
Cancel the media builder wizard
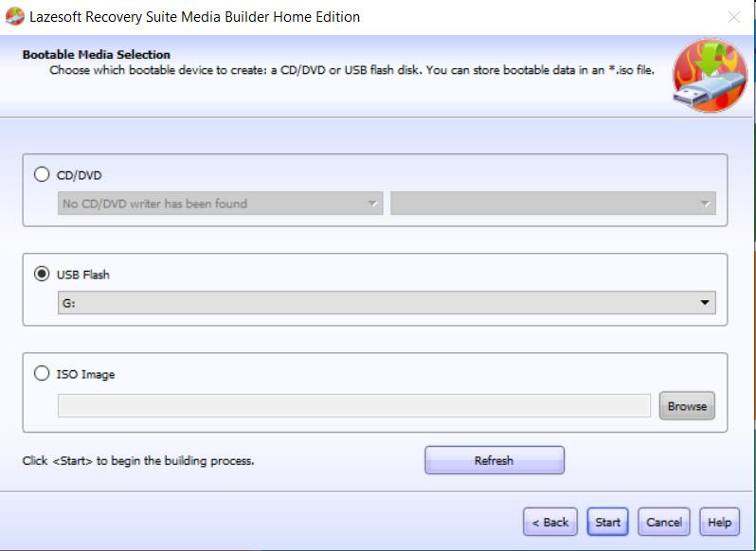(x=663, y=522)
